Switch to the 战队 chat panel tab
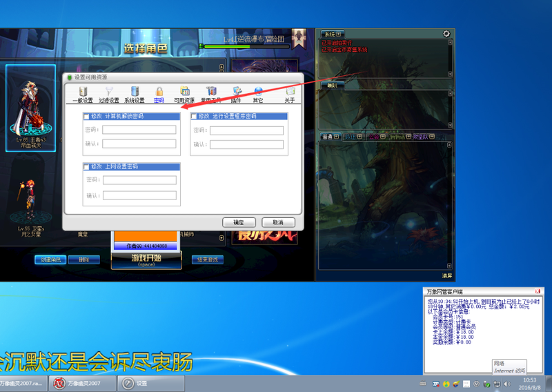 click(333, 86)
